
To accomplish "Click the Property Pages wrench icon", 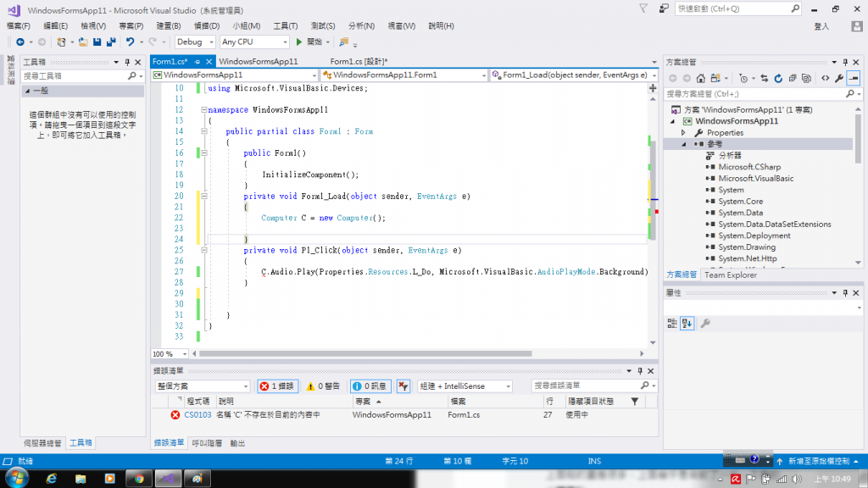I will coord(705,324).
